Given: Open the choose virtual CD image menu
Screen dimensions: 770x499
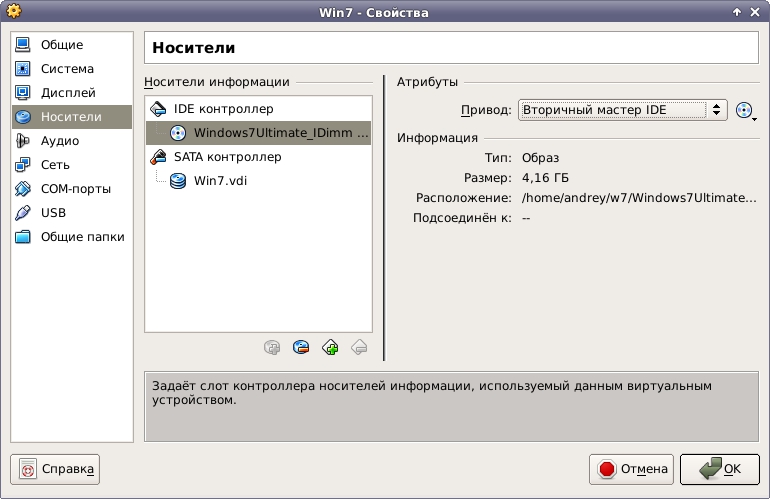Looking at the screenshot, I should click(745, 111).
